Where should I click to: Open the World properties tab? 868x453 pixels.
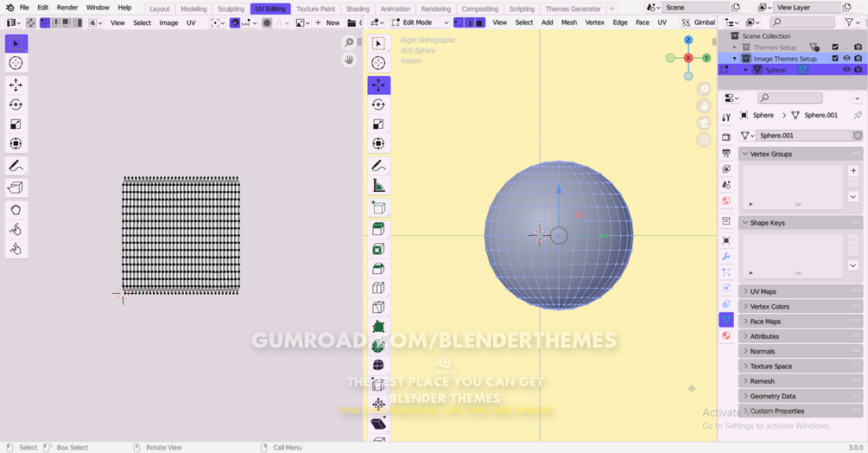(x=726, y=201)
